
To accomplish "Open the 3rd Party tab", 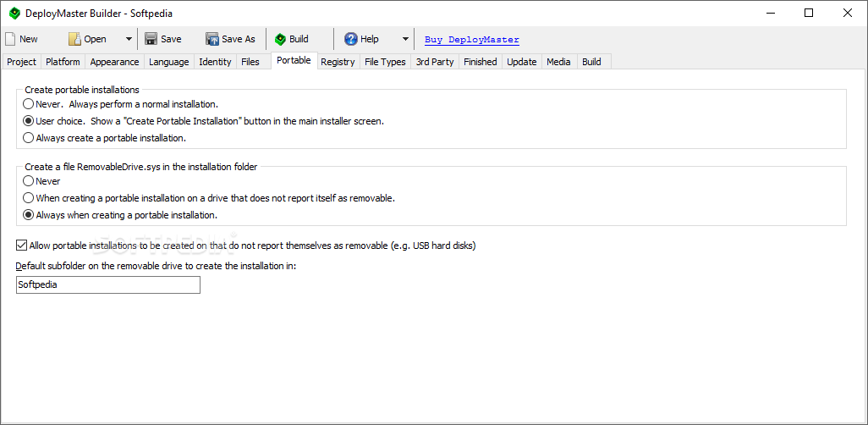I will pyautogui.click(x=435, y=62).
